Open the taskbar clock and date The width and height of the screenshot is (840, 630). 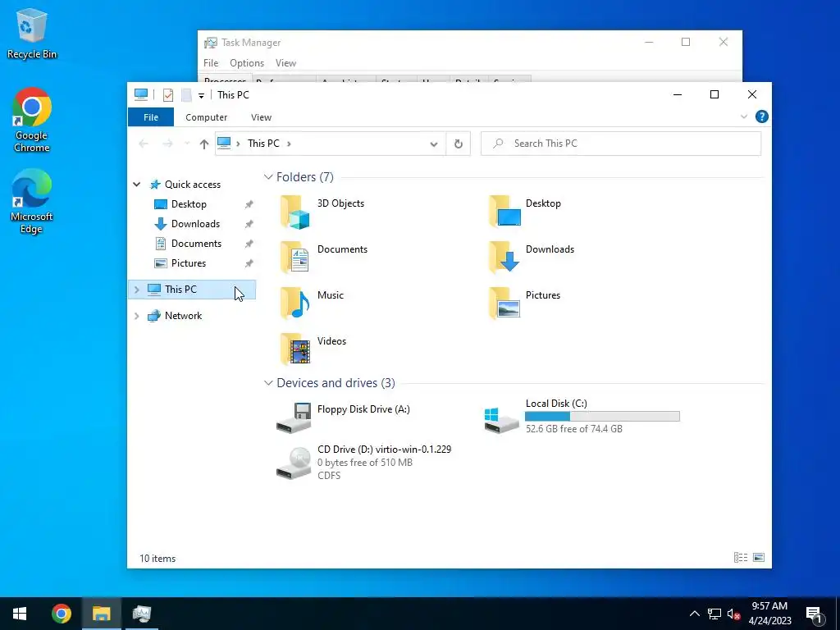coord(769,614)
